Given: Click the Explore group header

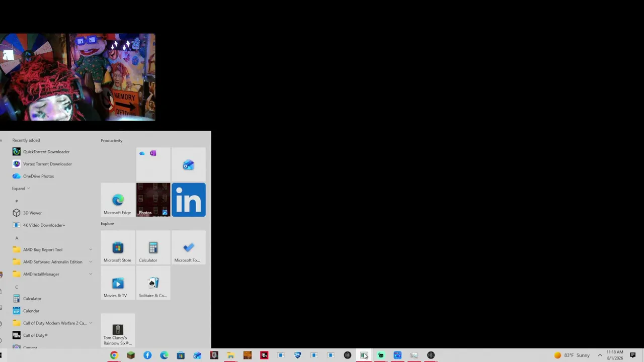Looking at the screenshot, I should click(x=108, y=224).
